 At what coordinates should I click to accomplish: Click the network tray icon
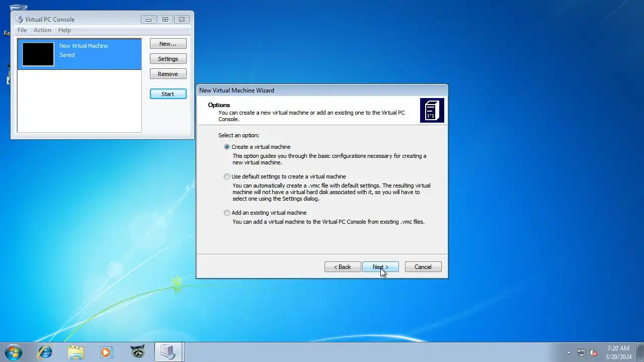tap(581, 352)
